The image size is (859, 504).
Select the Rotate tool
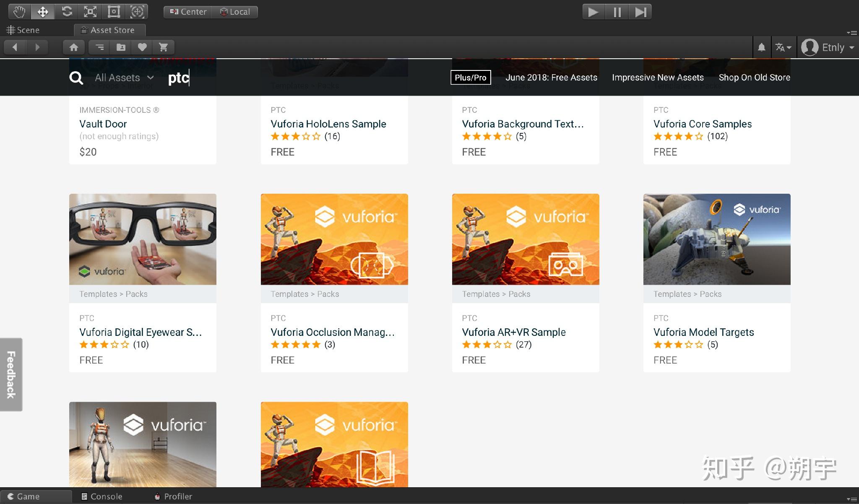point(67,12)
